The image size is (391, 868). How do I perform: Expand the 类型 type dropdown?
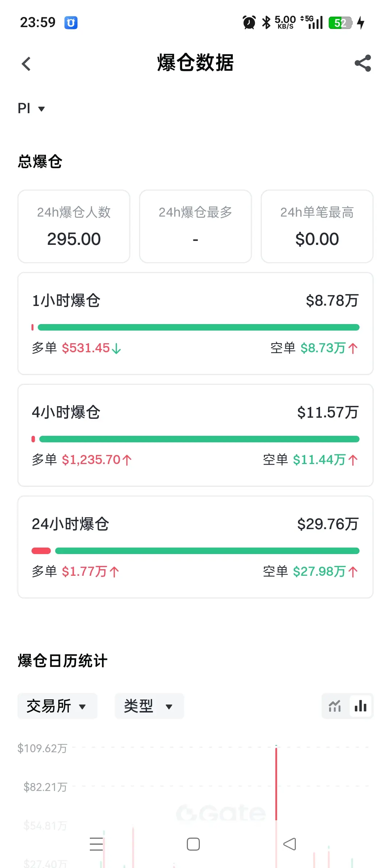pos(149,706)
